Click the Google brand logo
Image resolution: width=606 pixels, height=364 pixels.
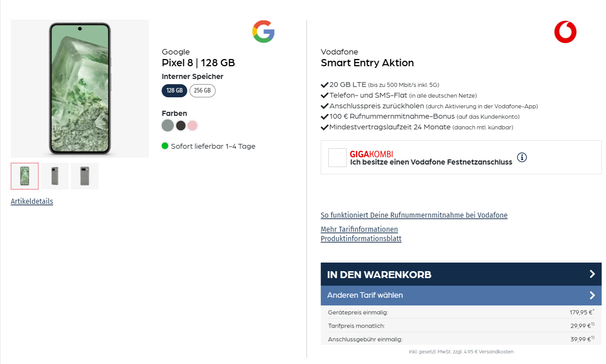point(263,31)
